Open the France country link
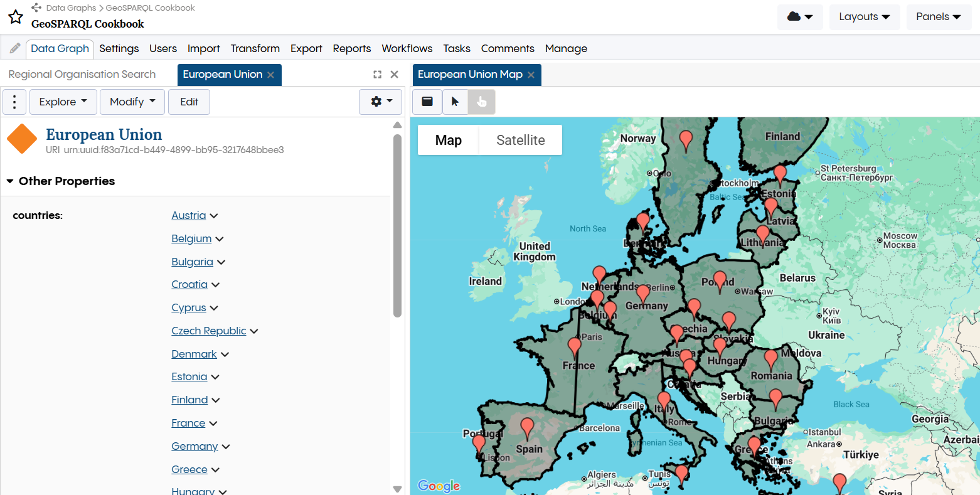This screenshot has width=980, height=495. (188, 423)
